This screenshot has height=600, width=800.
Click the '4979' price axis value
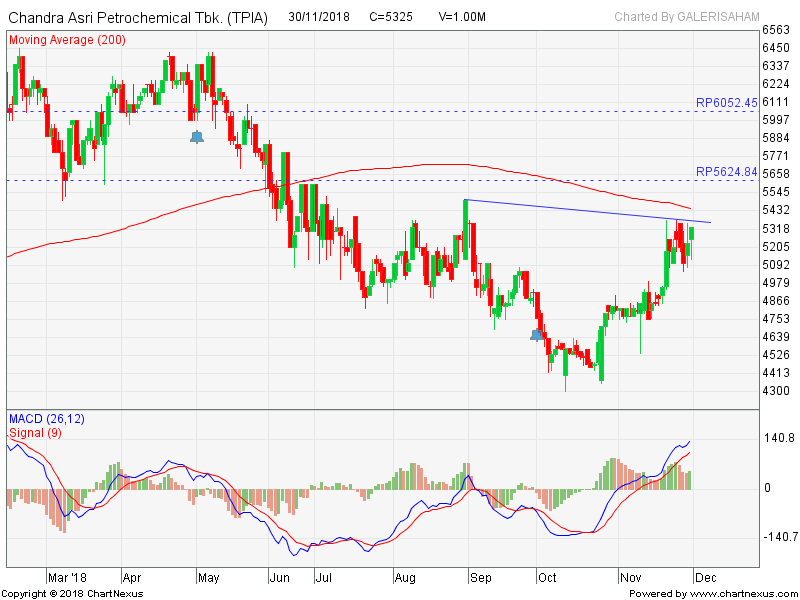776,283
